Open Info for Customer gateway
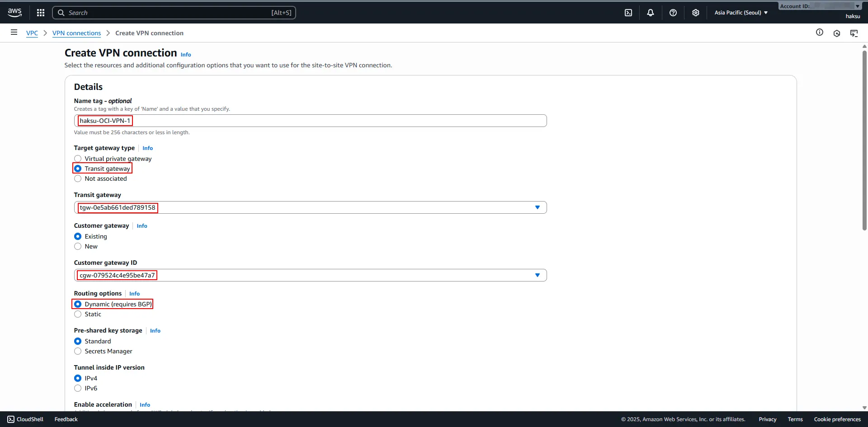Viewport: 868px width, 427px height. (x=142, y=226)
